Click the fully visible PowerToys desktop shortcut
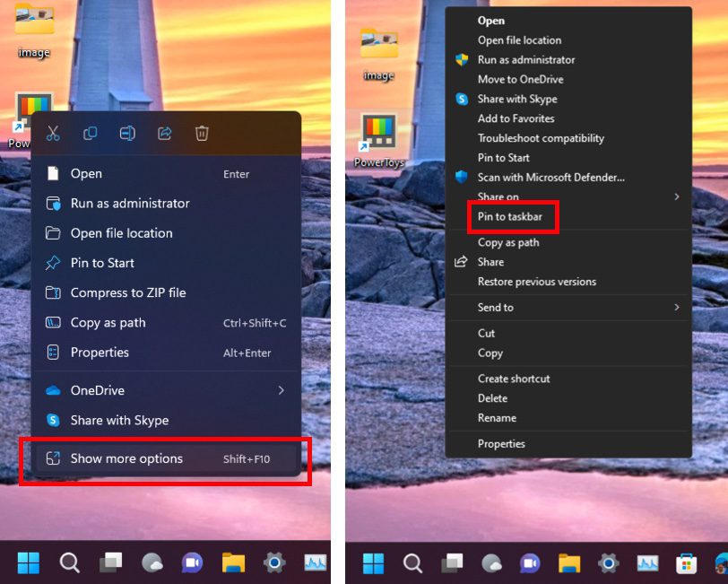 pos(379,138)
